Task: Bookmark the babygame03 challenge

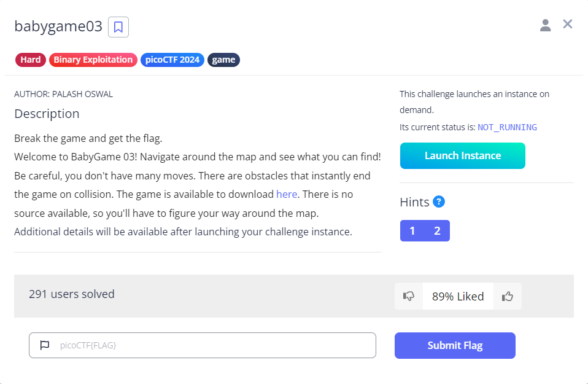Action: pos(118,27)
